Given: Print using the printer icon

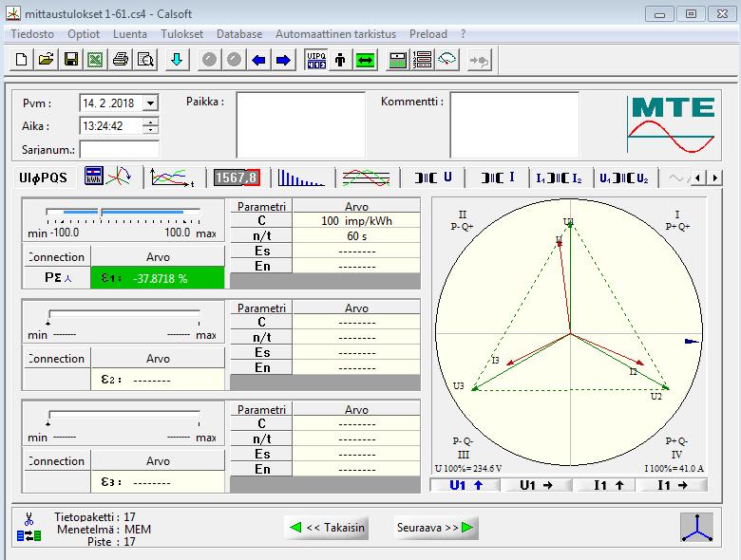Looking at the screenshot, I should pos(121,60).
